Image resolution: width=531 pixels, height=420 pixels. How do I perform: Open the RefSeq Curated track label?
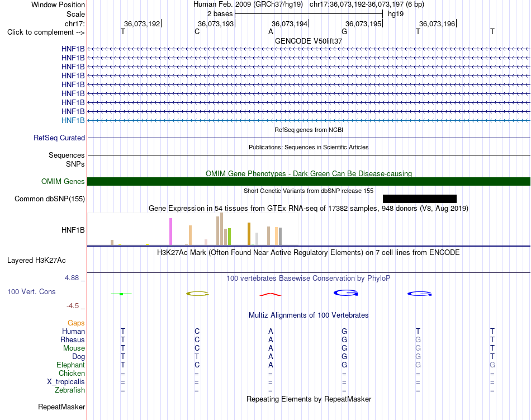[x=59, y=138]
